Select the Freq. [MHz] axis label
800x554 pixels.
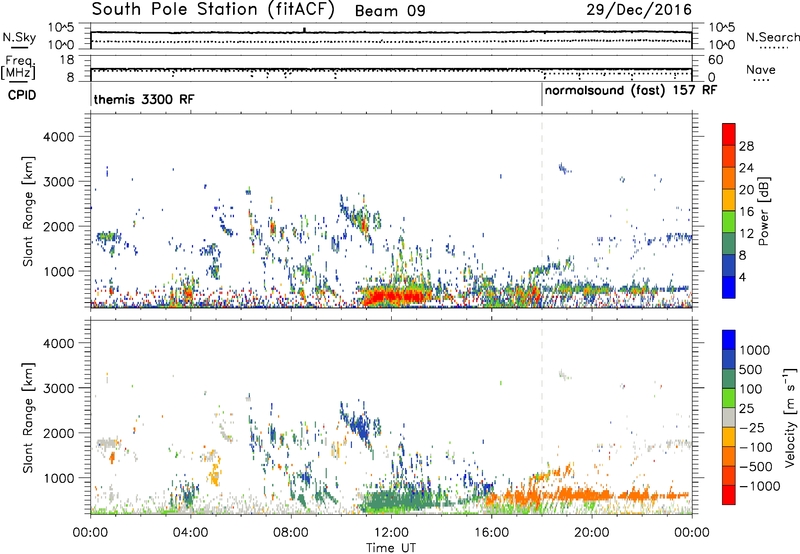[18, 68]
